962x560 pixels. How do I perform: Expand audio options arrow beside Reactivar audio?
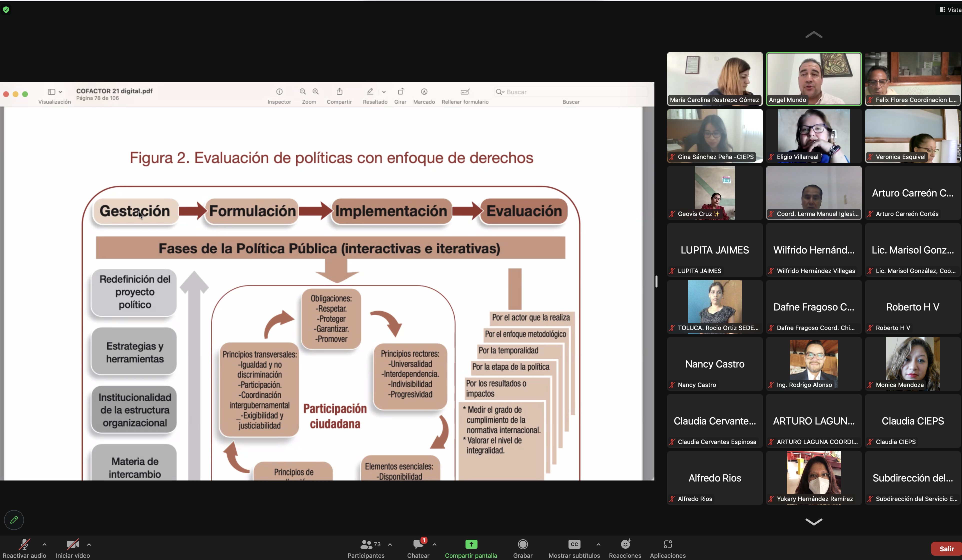pyautogui.click(x=45, y=544)
